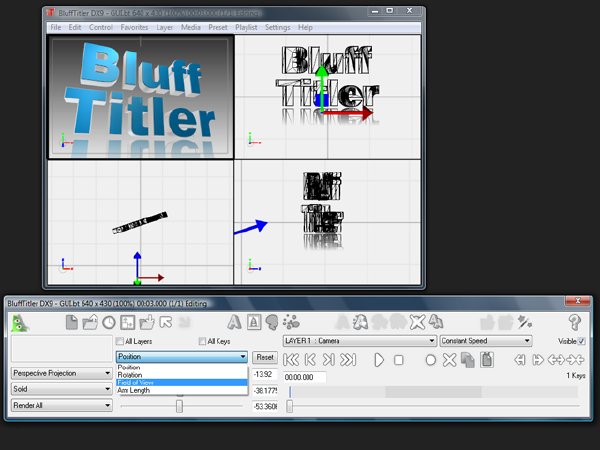The height and width of the screenshot is (450, 600).
Task: Open help with the question mark icon
Action: coord(574,323)
